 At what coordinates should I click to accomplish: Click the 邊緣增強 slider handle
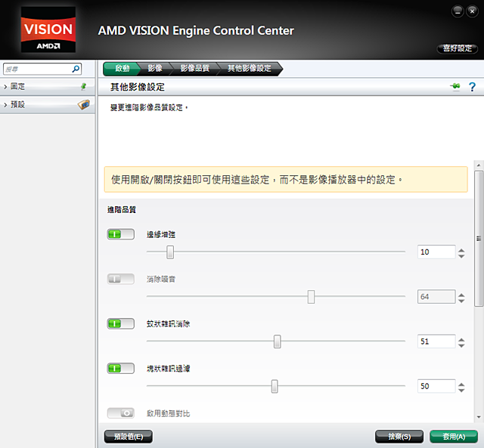click(170, 252)
